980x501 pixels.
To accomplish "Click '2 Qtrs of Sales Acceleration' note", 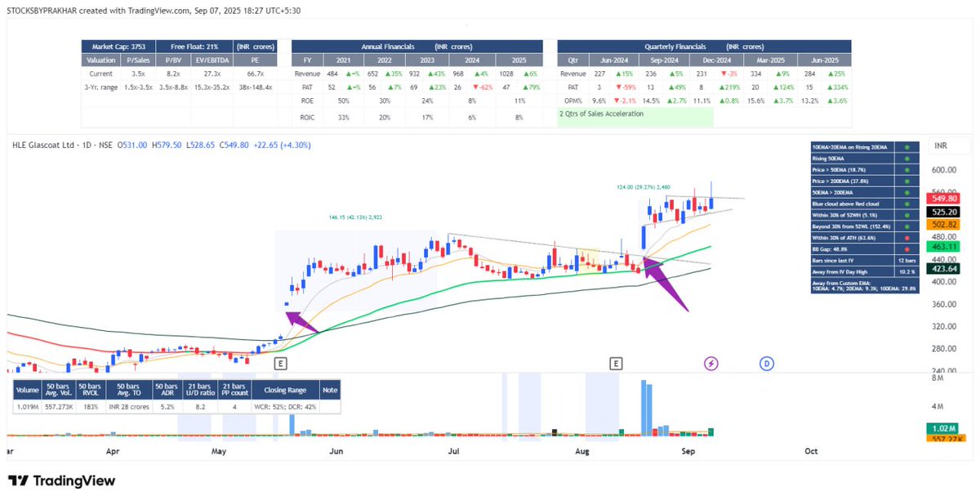I will [x=602, y=114].
